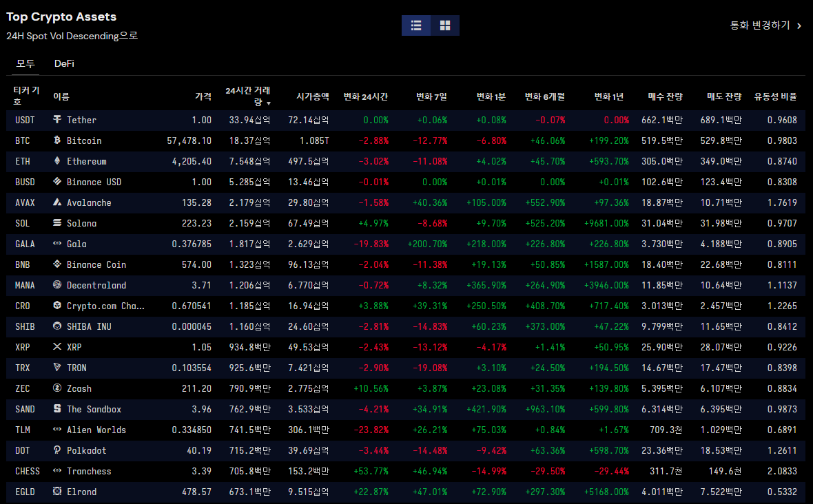Sort by 매수 잔량 column header
The height and width of the screenshot is (504, 813).
coord(666,96)
